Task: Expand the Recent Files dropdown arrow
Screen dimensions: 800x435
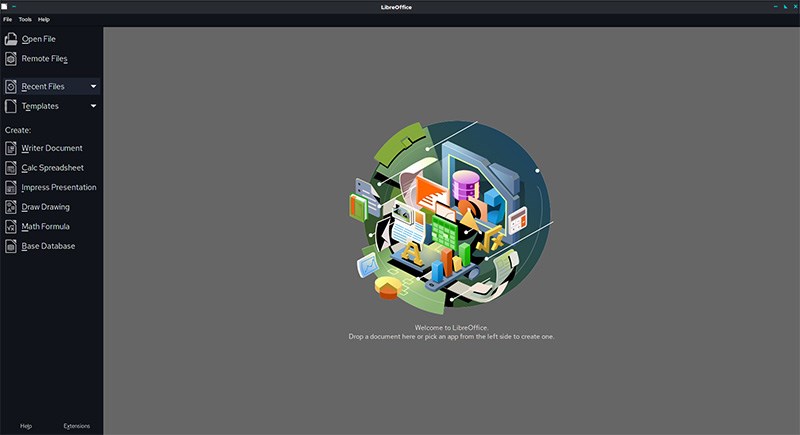Action: (x=93, y=87)
